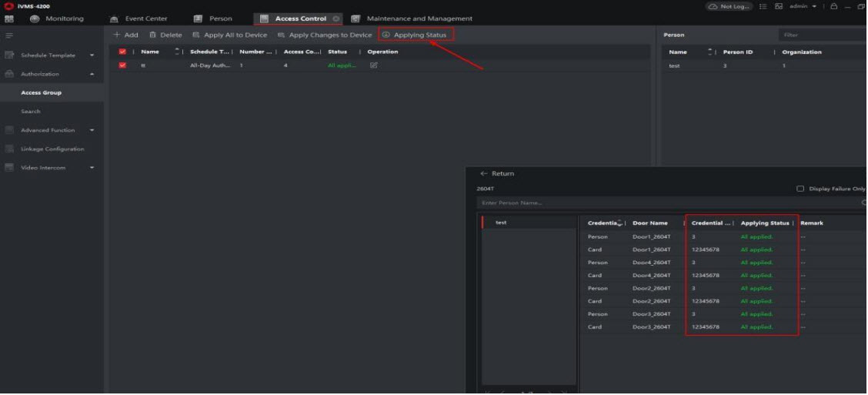
Task: Click the Linkage Configuration sidebar icon
Action: click(10, 149)
